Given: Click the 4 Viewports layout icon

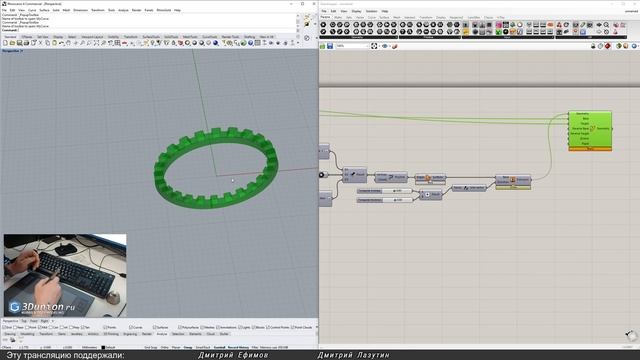Looking at the screenshot, I should tap(117, 42).
